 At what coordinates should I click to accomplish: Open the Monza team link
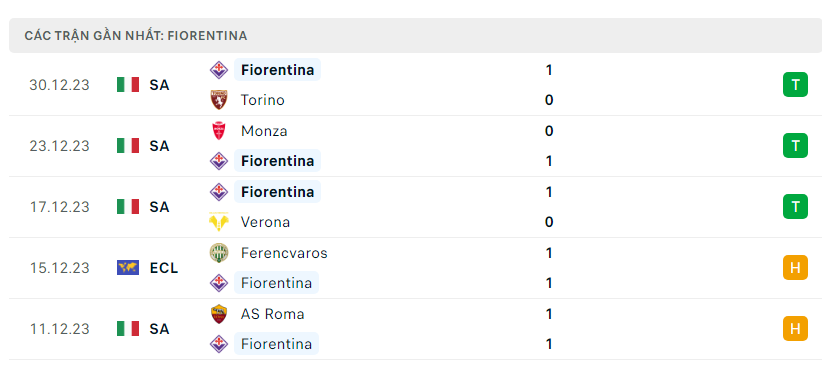pos(264,131)
